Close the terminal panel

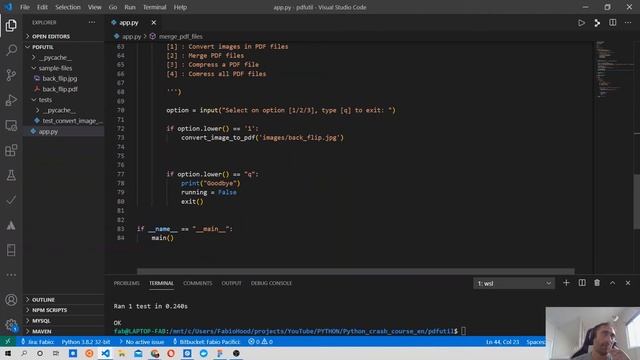click(x=628, y=283)
